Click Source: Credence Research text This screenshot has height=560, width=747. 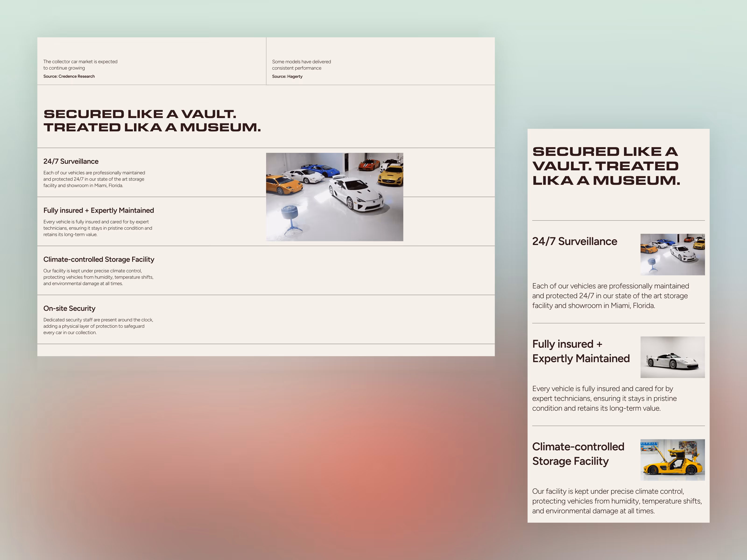tap(69, 76)
